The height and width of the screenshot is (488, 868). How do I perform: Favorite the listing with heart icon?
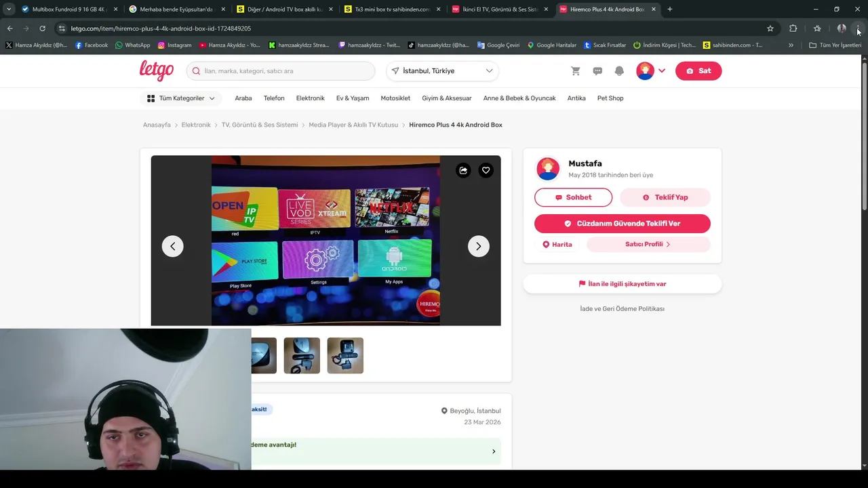(486, 171)
